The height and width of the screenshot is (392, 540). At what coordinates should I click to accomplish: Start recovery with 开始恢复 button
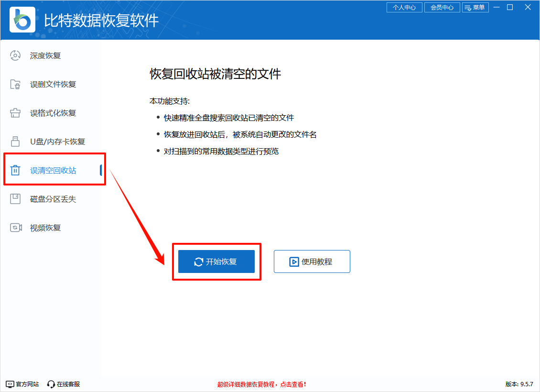(216, 261)
